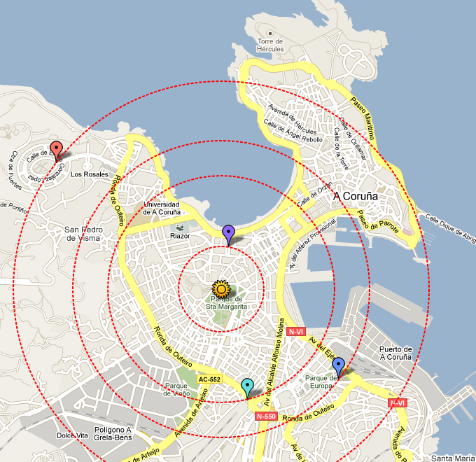The image size is (476, 462).
Task: Select the Parque de Sta Margarita label
Action: pos(226,303)
